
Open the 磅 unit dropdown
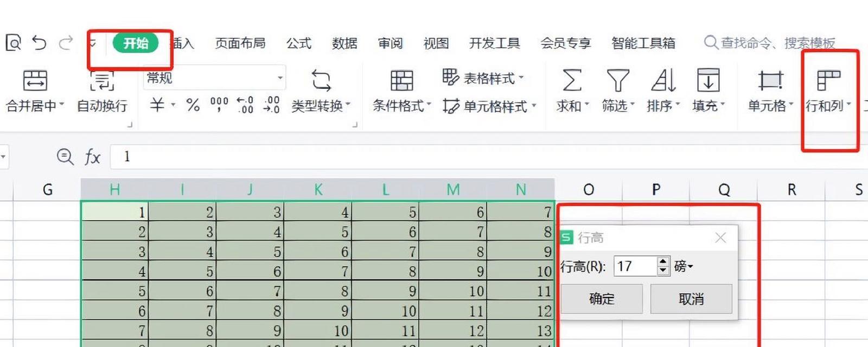684,266
